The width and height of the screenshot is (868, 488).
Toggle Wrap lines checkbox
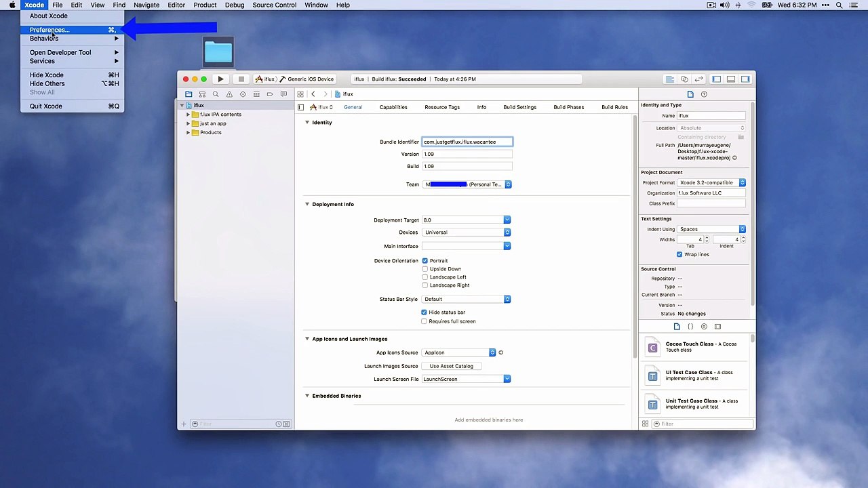[679, 255]
